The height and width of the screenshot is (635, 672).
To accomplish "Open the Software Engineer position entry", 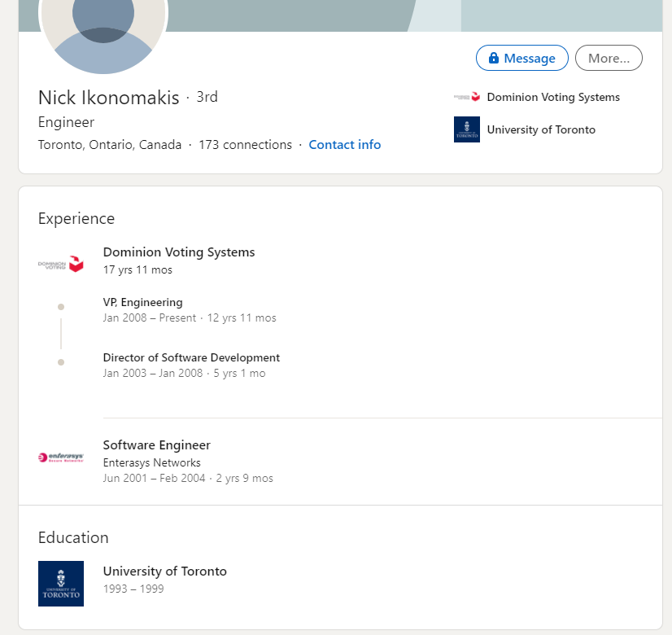I will (x=156, y=445).
